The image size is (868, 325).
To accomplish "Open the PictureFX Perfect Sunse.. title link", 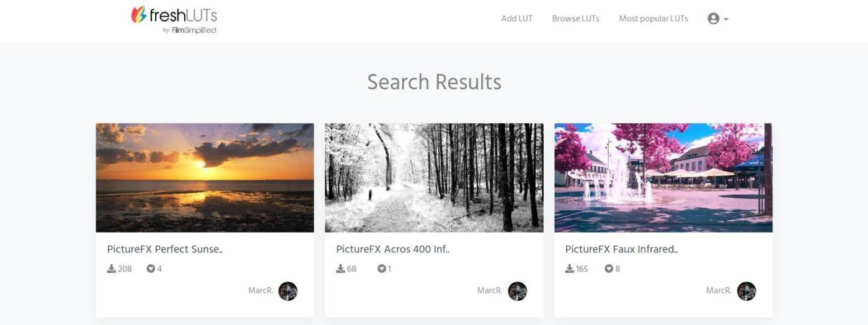I will tap(165, 249).
